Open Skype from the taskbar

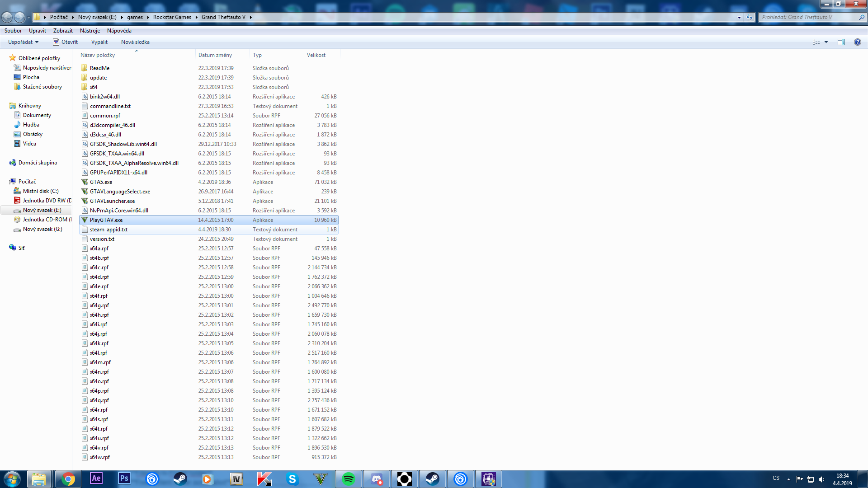292,479
